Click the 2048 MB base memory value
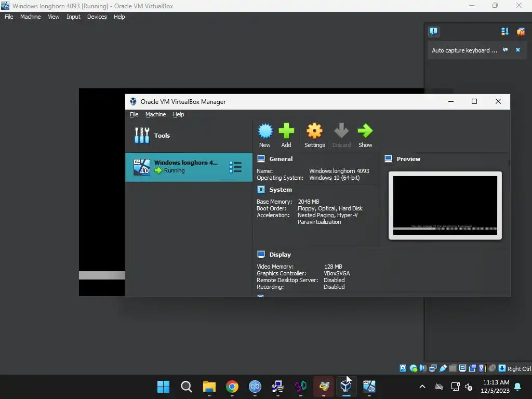The image size is (532, 399). (x=309, y=202)
